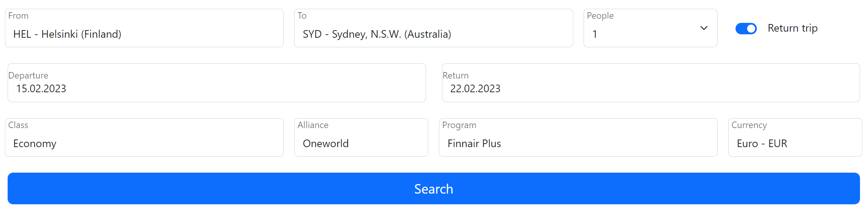The height and width of the screenshot is (210, 868).
Task: Expand the People dropdown chevron arrow
Action: pyautogui.click(x=704, y=28)
